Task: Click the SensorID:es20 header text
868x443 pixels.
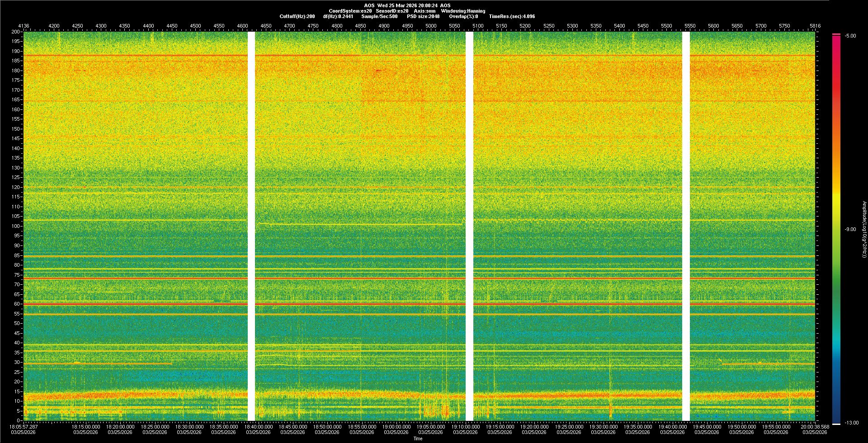Action: tap(392, 11)
